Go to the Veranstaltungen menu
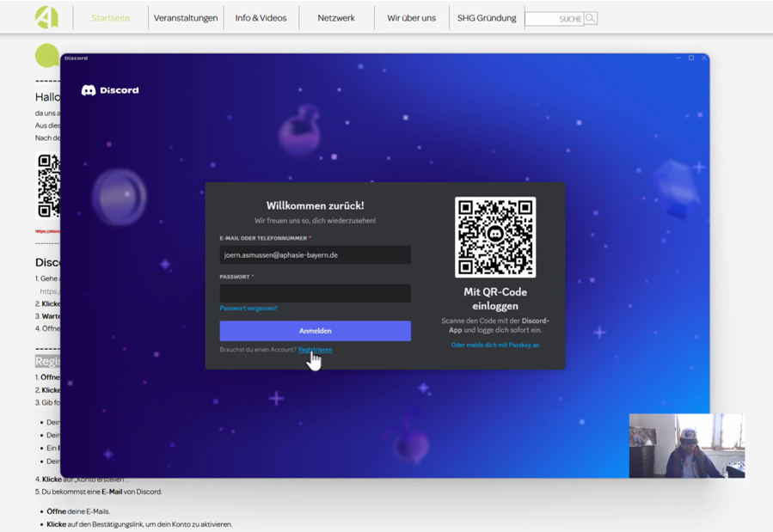Screen dimensions: 773x532 tap(186, 18)
